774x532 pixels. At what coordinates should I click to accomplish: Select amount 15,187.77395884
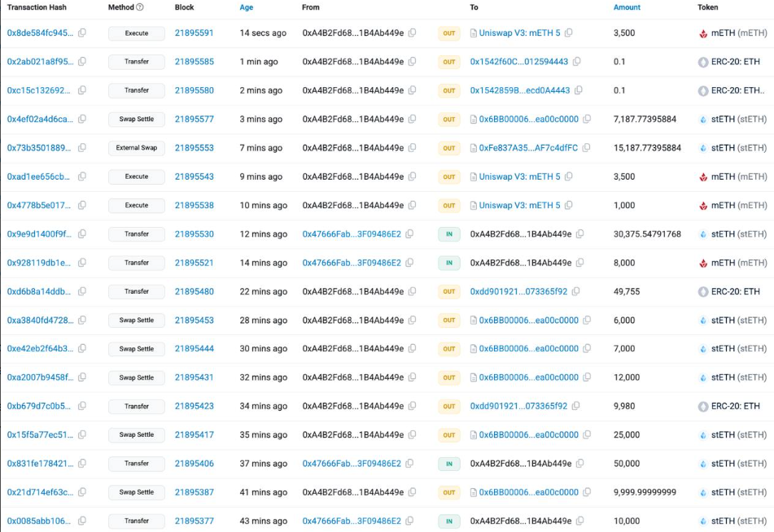[x=647, y=147]
